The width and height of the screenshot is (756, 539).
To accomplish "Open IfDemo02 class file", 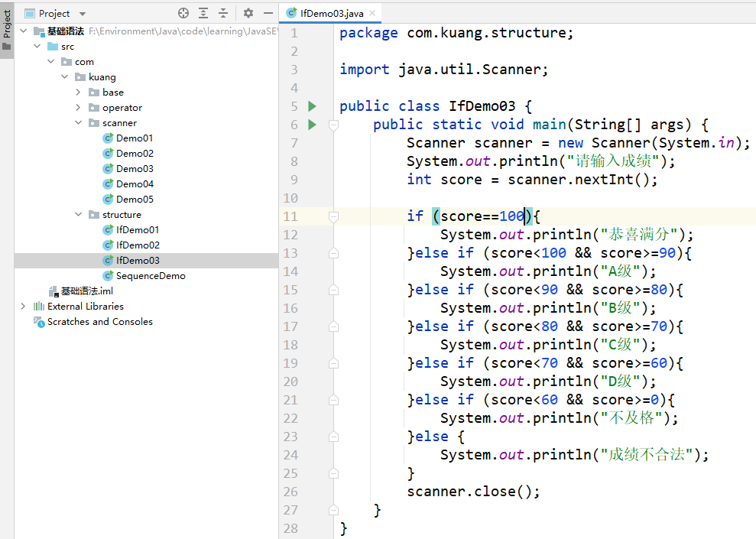I will point(138,245).
